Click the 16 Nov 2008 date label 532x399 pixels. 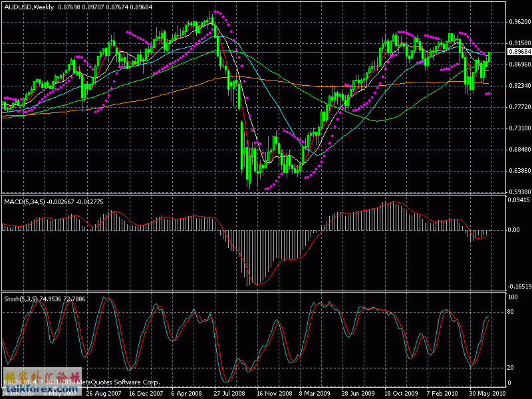click(x=274, y=394)
